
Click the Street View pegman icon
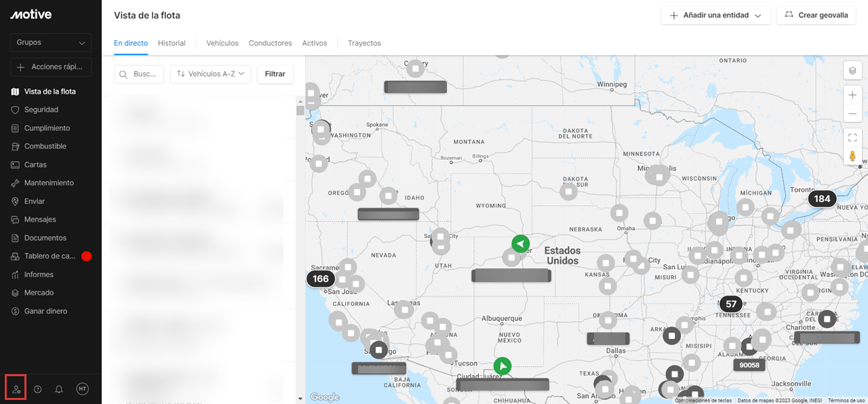click(x=852, y=157)
